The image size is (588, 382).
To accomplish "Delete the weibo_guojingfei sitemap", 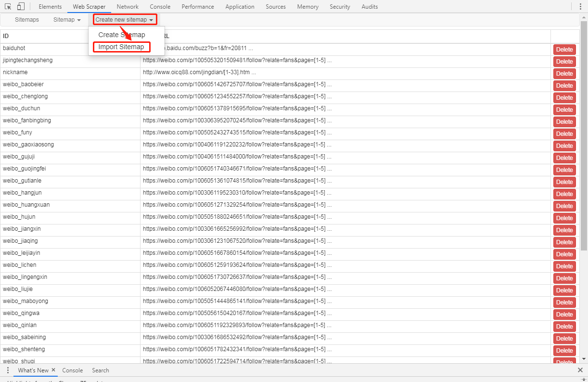I will pos(564,170).
